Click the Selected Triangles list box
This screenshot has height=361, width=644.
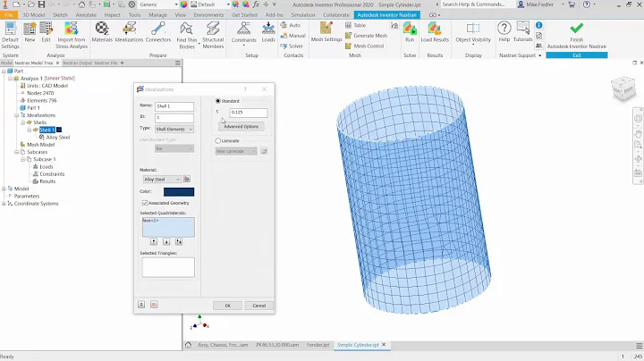(x=168, y=267)
